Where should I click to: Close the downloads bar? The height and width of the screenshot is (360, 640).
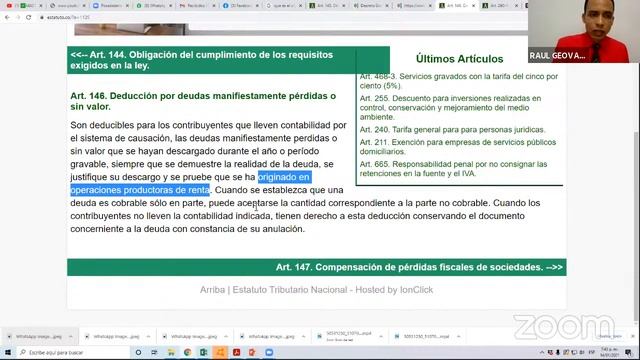[x=633, y=336]
